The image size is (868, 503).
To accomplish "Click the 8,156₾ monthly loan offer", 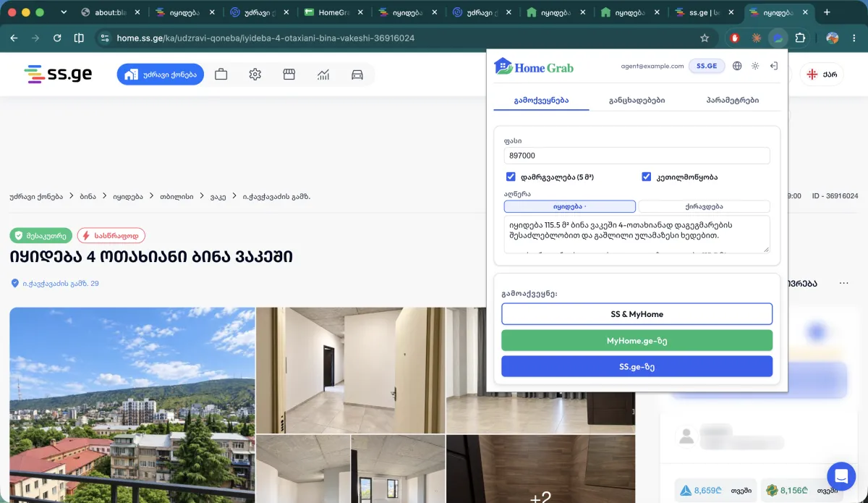I will (x=801, y=490).
